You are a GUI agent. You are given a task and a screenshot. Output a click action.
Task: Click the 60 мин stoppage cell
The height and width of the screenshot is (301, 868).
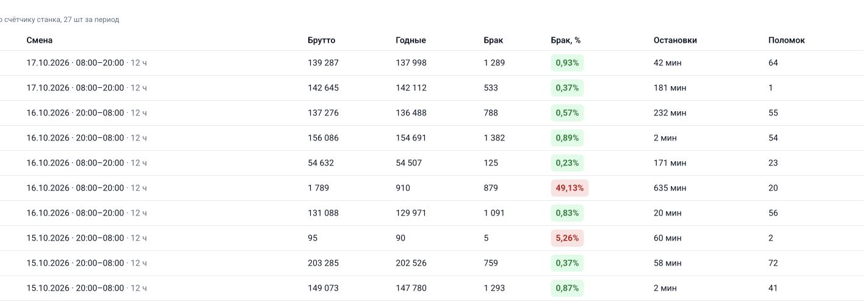[667, 238]
